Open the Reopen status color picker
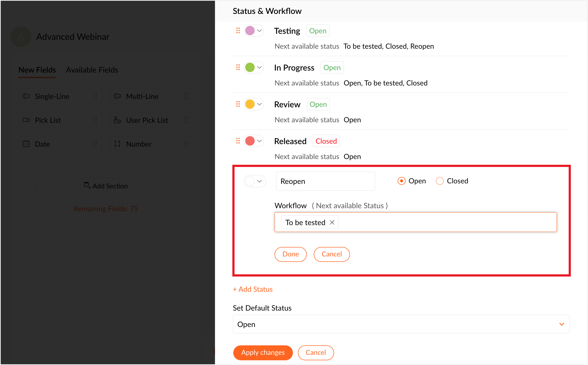 [255, 181]
